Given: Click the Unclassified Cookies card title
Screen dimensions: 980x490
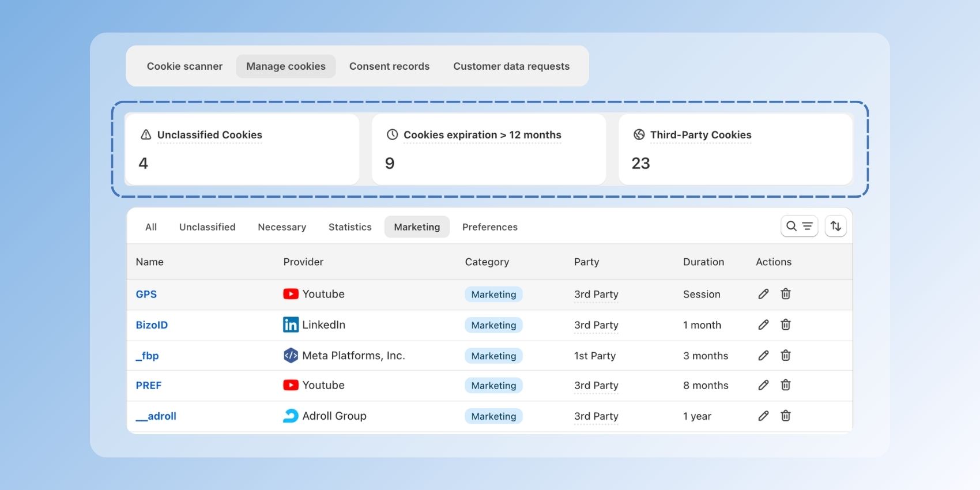Looking at the screenshot, I should coord(210,135).
